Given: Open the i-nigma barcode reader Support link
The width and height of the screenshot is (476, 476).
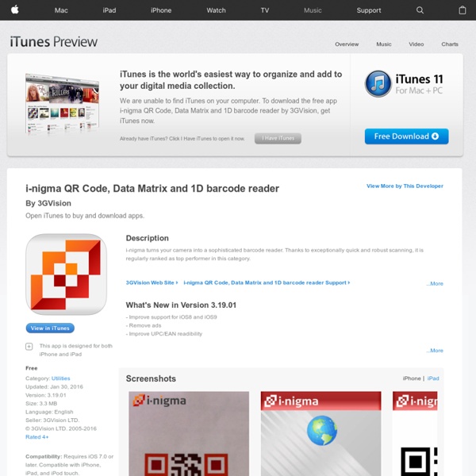Looking at the screenshot, I should coord(267,282).
